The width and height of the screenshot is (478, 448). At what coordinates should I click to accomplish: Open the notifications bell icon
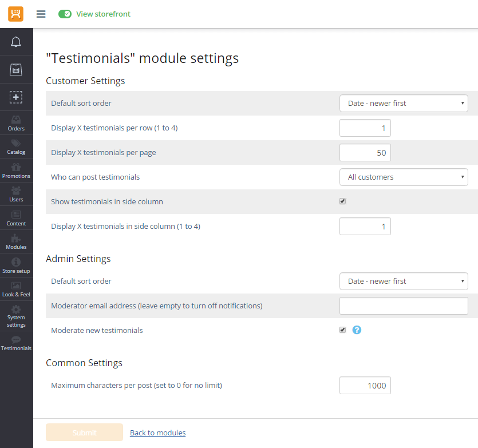tap(16, 42)
